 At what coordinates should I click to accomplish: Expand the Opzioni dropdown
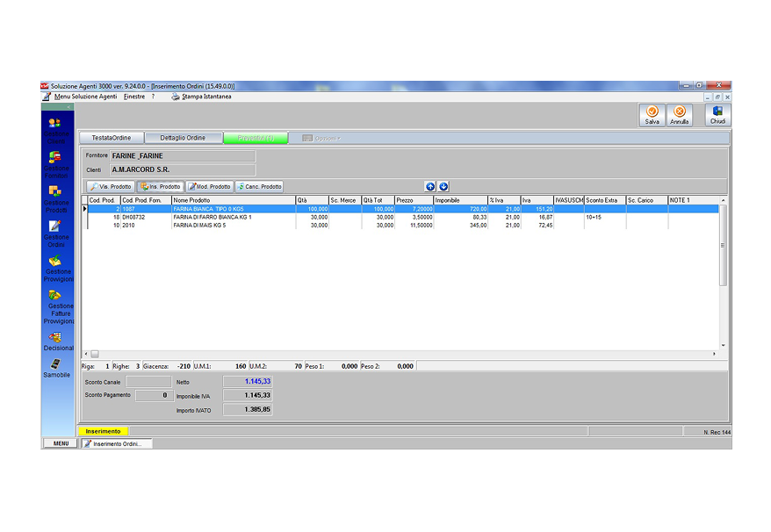pyautogui.click(x=321, y=138)
